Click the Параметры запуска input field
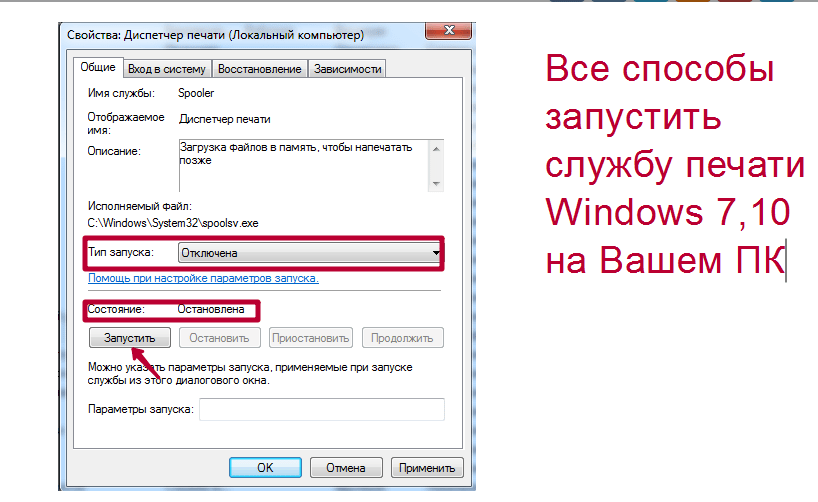 [x=322, y=410]
